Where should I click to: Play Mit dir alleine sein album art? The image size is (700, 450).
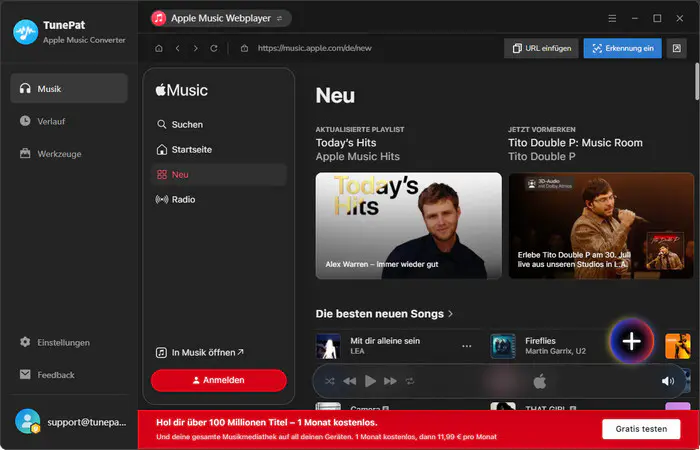click(x=328, y=346)
